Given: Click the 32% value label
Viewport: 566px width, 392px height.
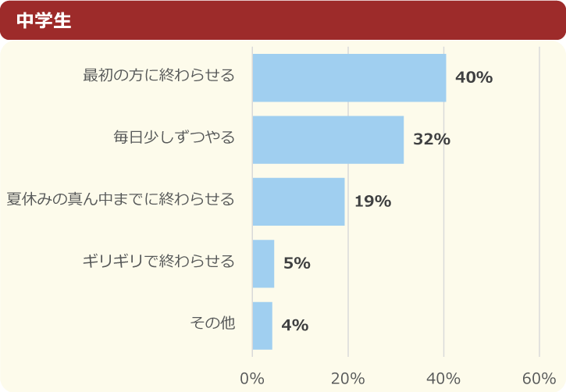Looking at the screenshot, I should coord(432,139).
